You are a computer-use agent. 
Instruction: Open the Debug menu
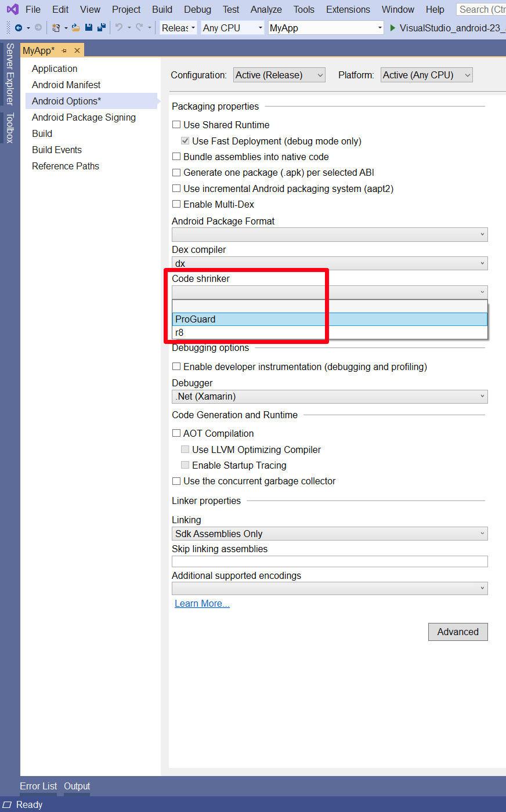pos(197,9)
